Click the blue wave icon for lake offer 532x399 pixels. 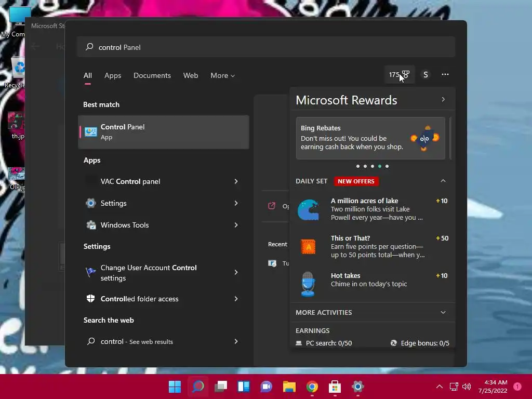point(308,210)
